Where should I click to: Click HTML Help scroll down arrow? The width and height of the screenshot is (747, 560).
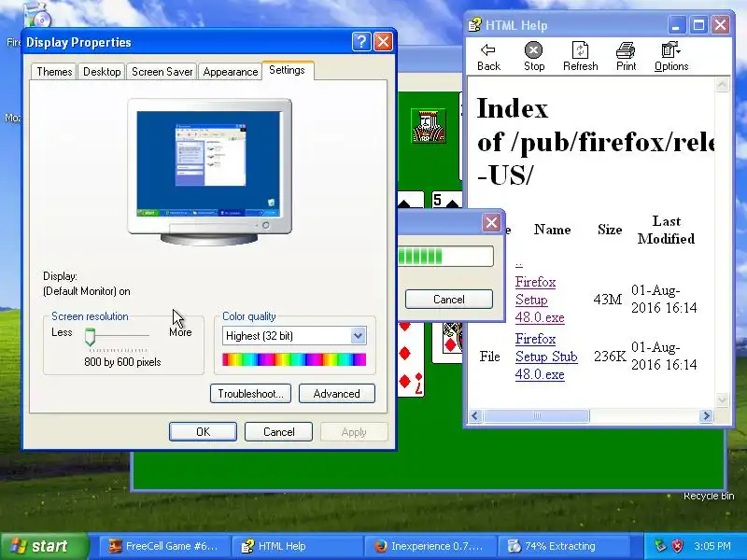coord(722,399)
